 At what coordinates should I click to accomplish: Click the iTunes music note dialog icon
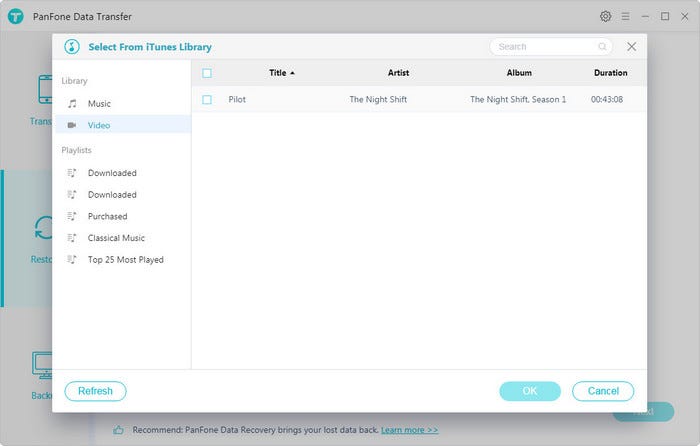click(72, 46)
